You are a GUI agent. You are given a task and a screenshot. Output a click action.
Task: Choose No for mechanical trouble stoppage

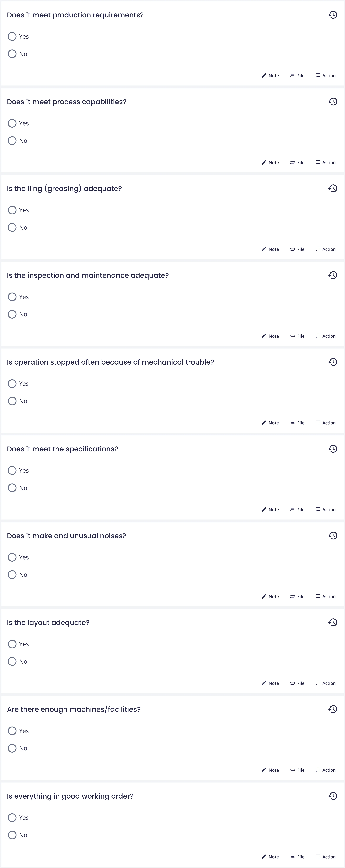[12, 401]
